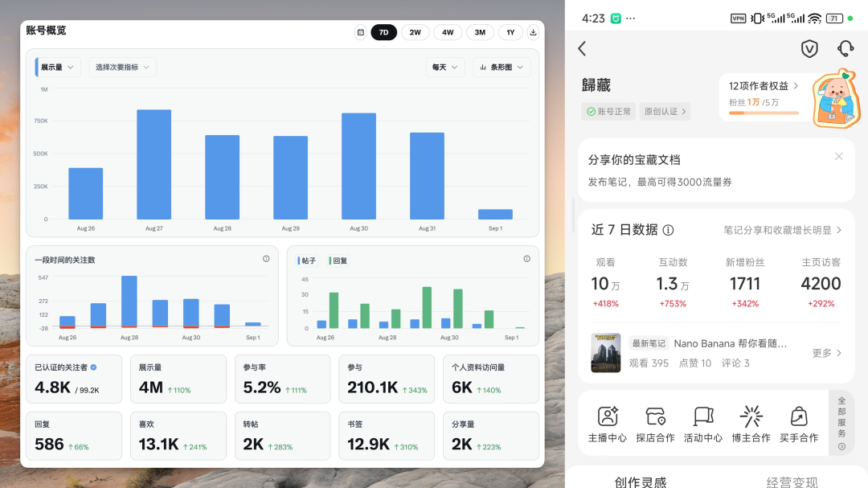
Task: Toggle the 回复 series in chart
Action: (x=338, y=260)
